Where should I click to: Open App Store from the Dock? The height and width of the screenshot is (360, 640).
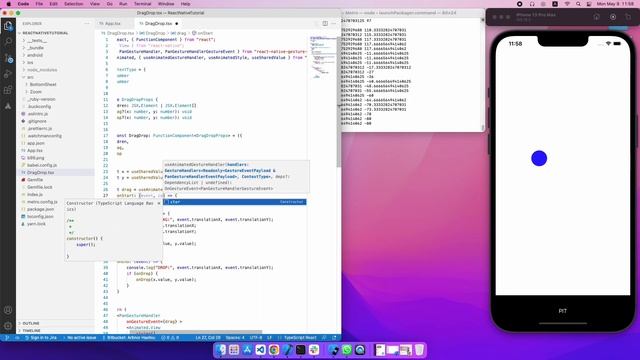click(247, 350)
